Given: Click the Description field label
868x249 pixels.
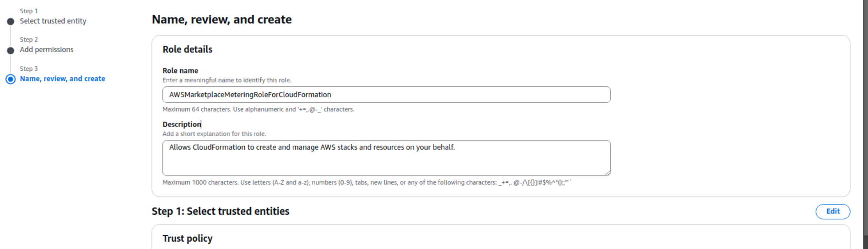Looking at the screenshot, I should click(x=181, y=124).
